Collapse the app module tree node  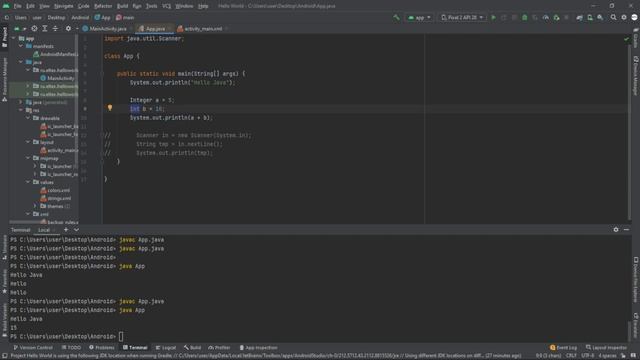(x=13, y=38)
